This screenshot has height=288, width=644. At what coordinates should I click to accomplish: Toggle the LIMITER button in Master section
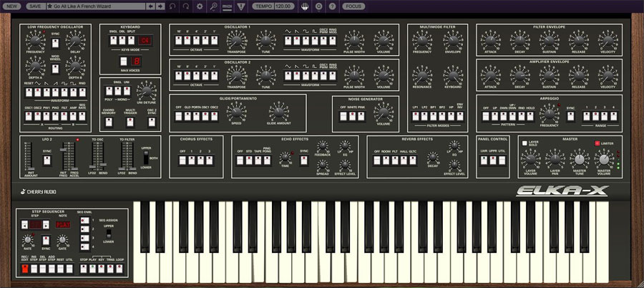[597, 143]
